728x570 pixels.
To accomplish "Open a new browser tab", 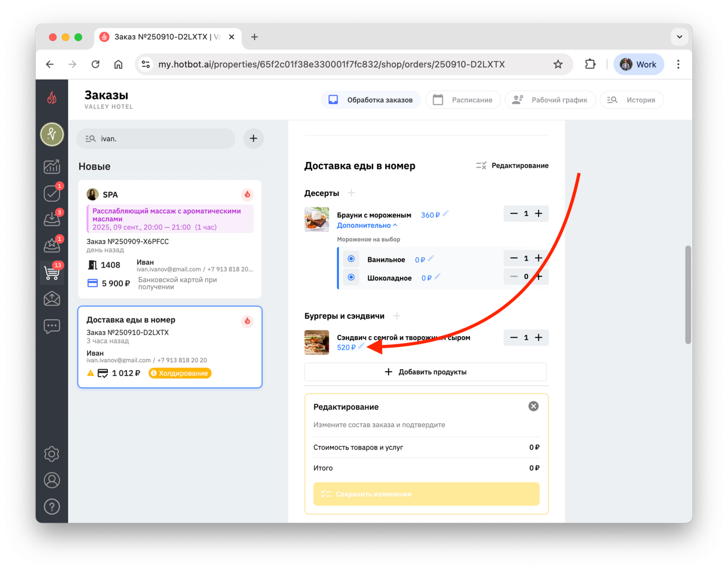I will click(254, 37).
